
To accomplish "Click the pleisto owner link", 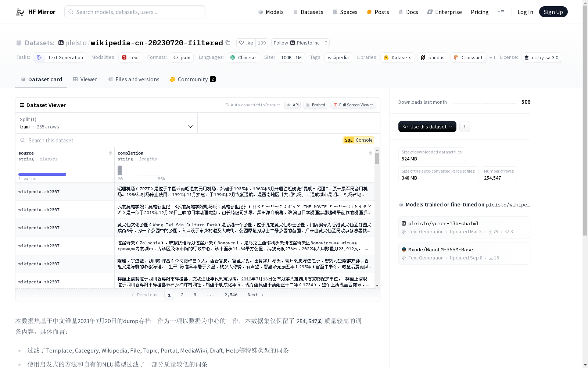I will [76, 43].
